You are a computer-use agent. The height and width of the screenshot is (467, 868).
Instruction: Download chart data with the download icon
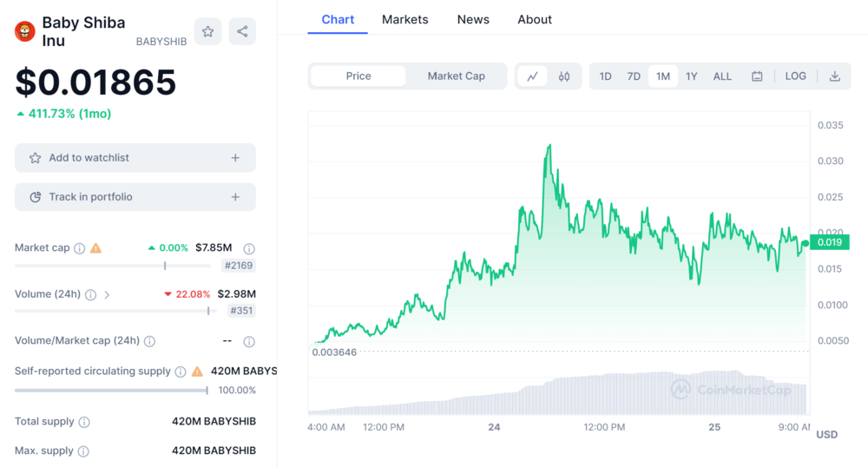click(835, 76)
